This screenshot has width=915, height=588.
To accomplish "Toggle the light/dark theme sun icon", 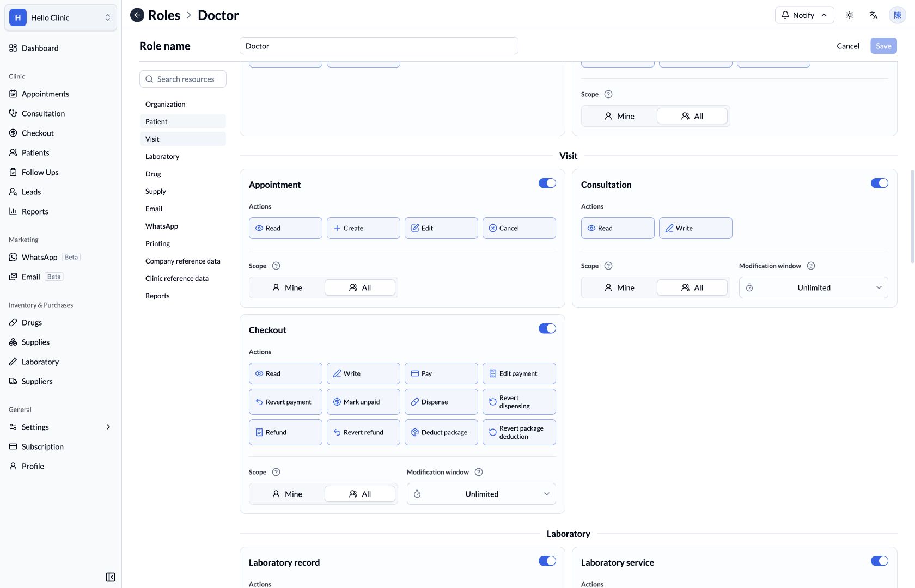I will [x=850, y=15].
